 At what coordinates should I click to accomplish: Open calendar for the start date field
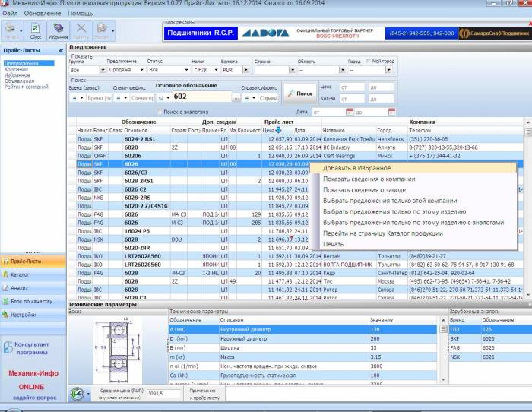[x=350, y=113]
